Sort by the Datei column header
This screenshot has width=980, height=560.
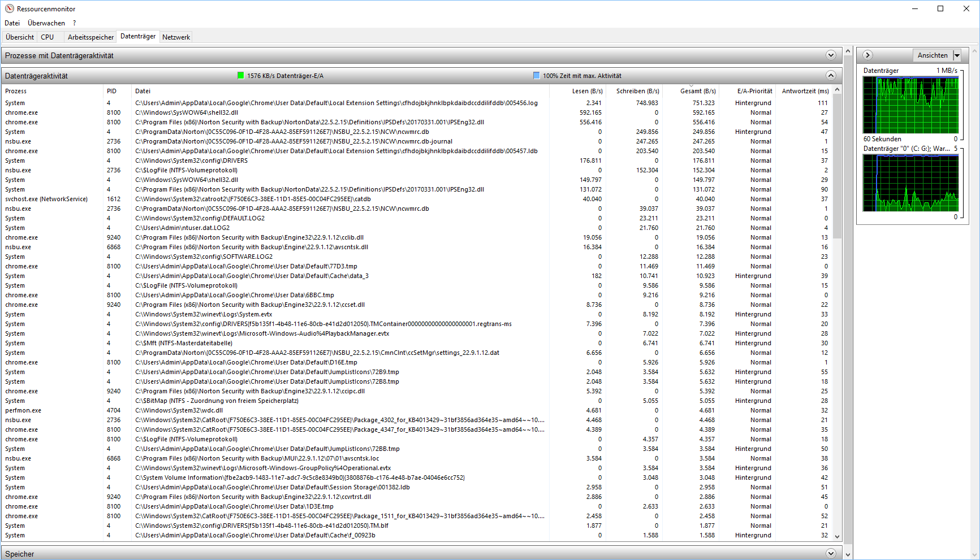tap(340, 91)
